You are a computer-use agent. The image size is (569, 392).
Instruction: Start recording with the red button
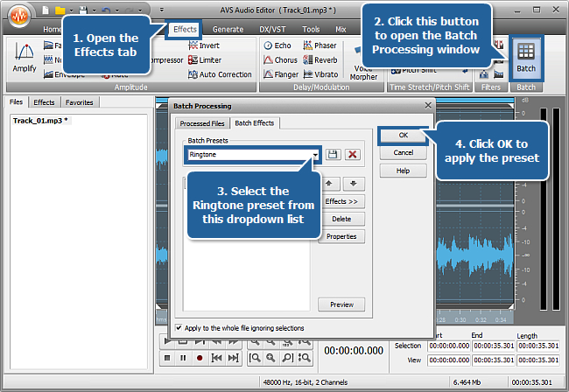(x=200, y=358)
